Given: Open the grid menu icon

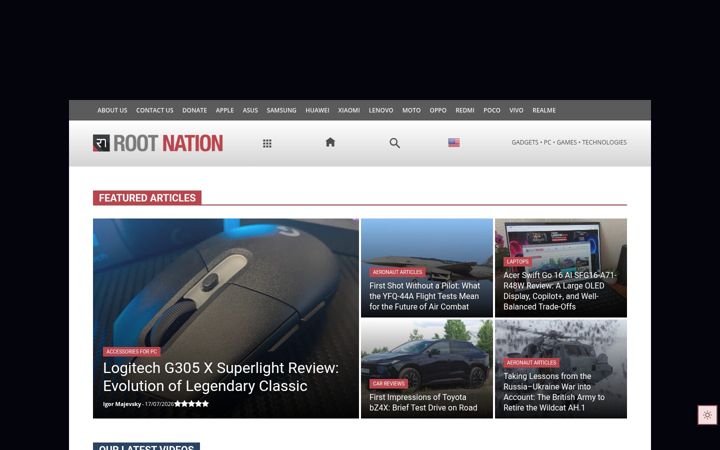Looking at the screenshot, I should (x=267, y=143).
